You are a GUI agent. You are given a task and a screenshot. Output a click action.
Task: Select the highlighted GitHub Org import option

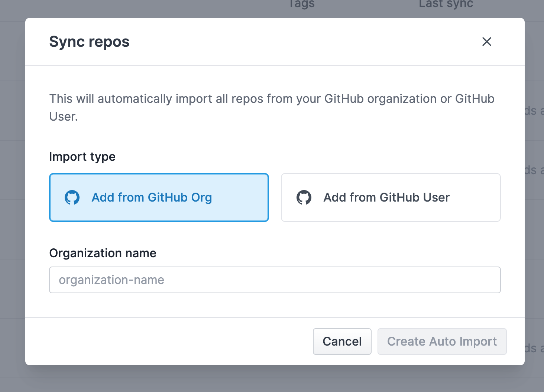pyautogui.click(x=159, y=197)
